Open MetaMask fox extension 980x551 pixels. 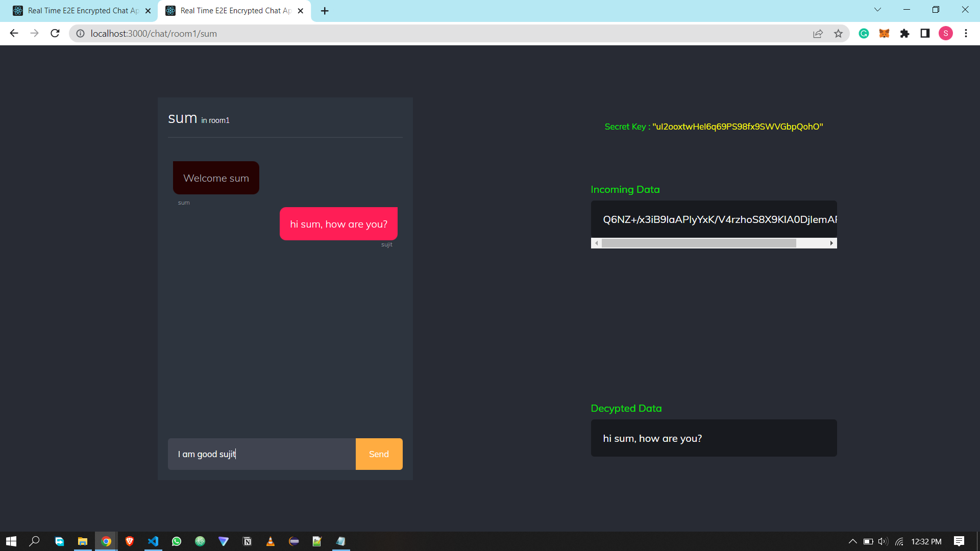pyautogui.click(x=884, y=33)
